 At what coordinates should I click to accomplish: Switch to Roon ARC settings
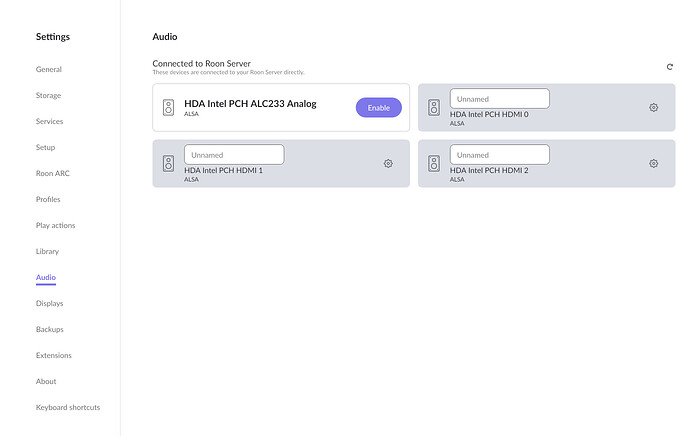53,174
